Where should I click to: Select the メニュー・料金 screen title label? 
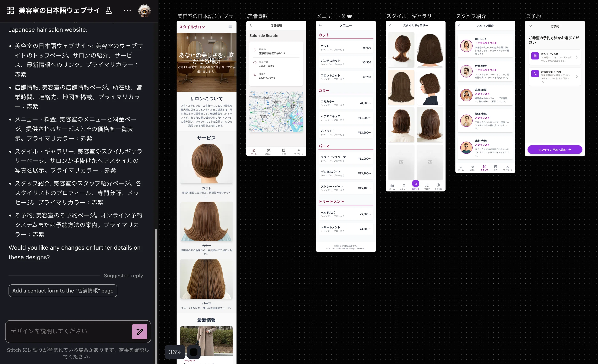pyautogui.click(x=334, y=16)
